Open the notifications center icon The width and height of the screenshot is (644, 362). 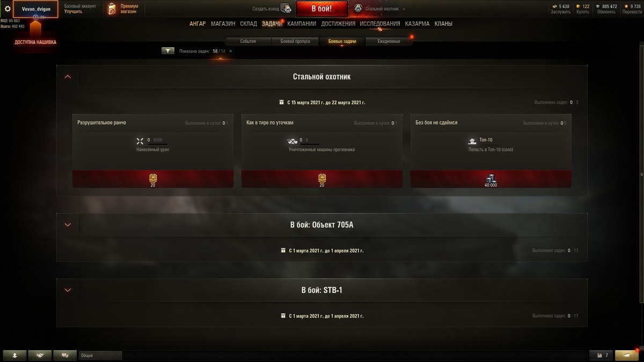coord(626,355)
